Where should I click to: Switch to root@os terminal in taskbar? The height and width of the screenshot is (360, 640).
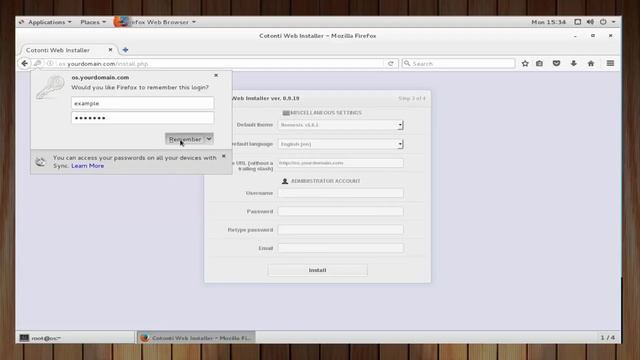(76, 338)
